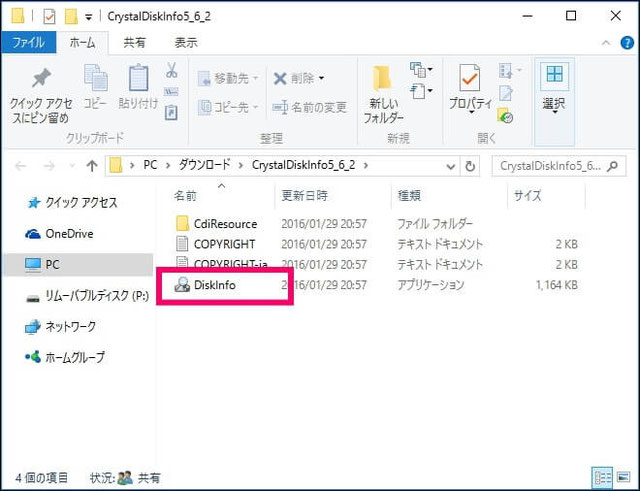This screenshot has height=491, width=640.
Task: Open recent locations dropdown arrow
Action: 72,166
